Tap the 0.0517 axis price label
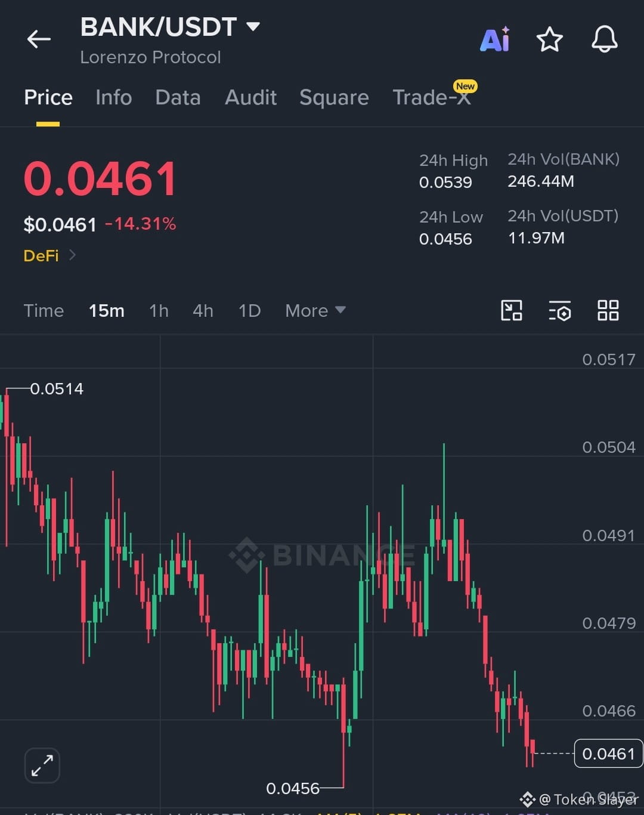 click(609, 359)
